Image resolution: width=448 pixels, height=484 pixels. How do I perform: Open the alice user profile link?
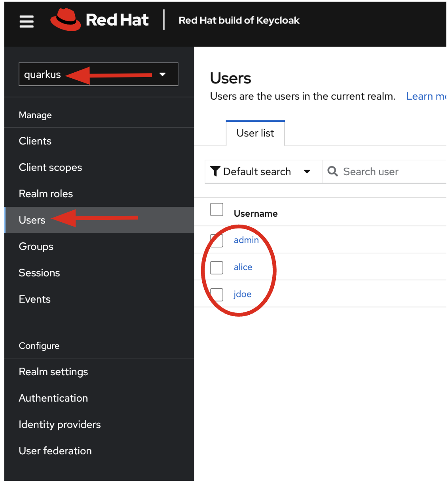(243, 267)
